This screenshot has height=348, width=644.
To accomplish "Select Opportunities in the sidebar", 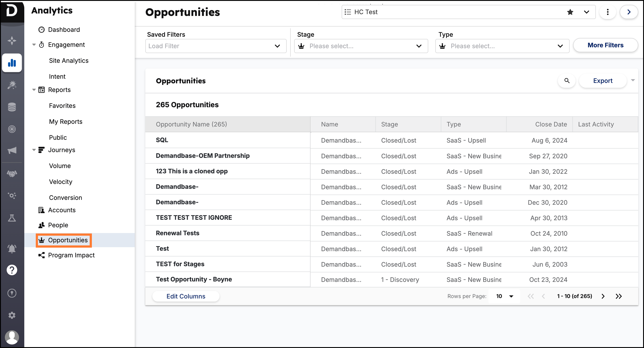I will point(68,240).
